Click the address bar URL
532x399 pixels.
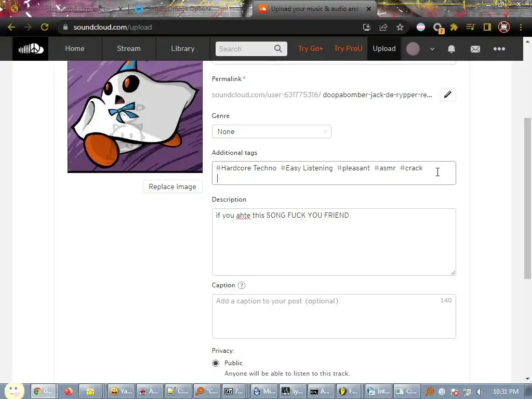point(113,27)
